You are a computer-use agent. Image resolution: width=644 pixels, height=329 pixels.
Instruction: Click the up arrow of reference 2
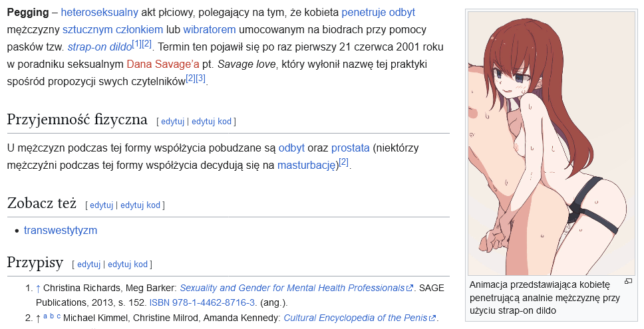[x=38, y=318]
